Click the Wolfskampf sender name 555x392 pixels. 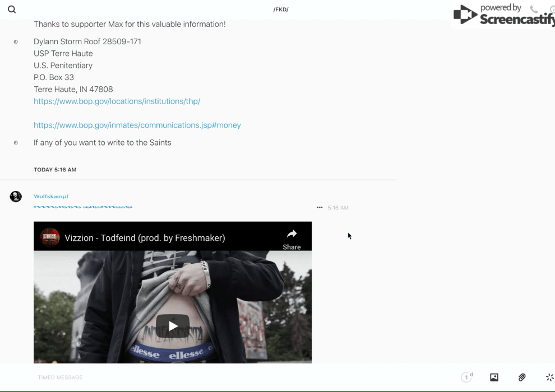[51, 197]
